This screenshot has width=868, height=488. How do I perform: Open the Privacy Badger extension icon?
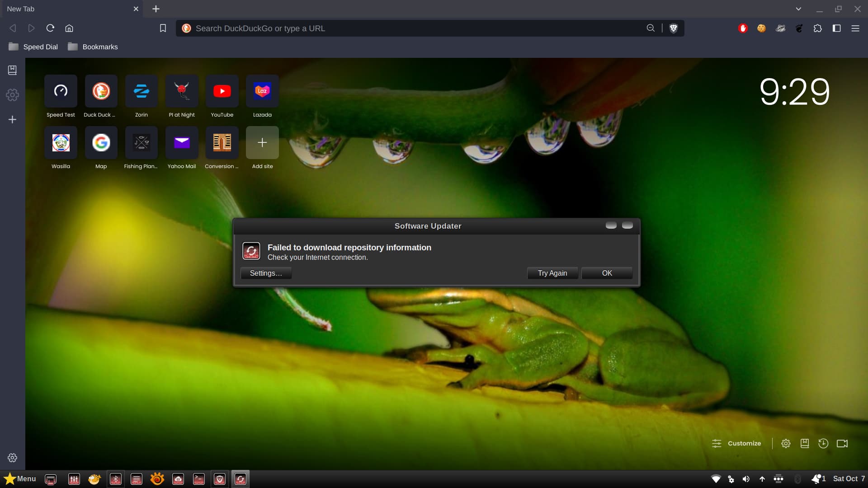780,28
